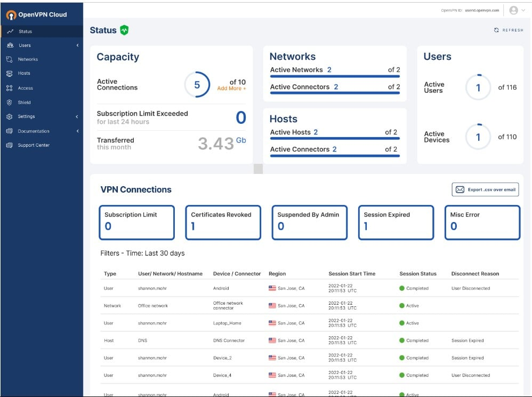Image resolution: width=532 pixels, height=397 pixels.
Task: Click the green health shield beside Status
Action: tap(125, 30)
